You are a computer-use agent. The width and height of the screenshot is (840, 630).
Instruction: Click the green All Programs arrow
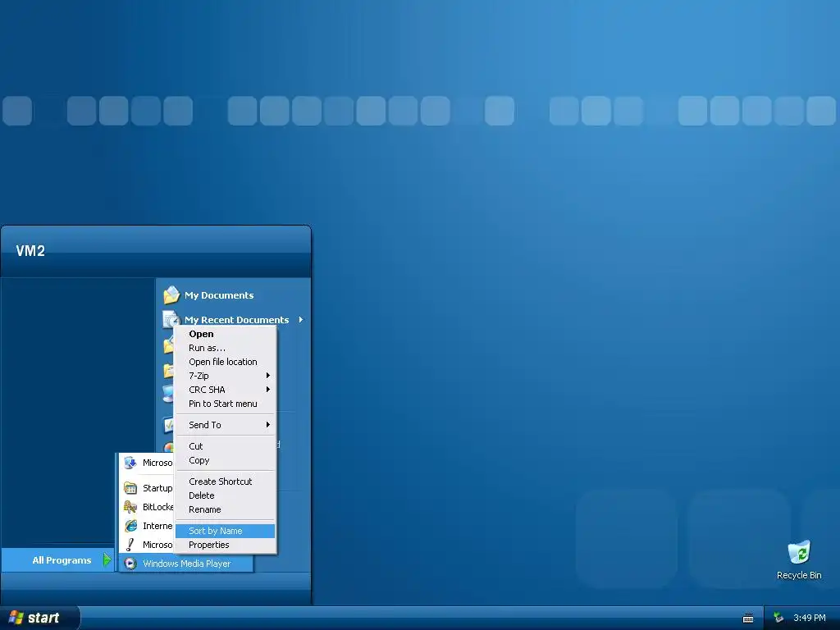point(107,559)
